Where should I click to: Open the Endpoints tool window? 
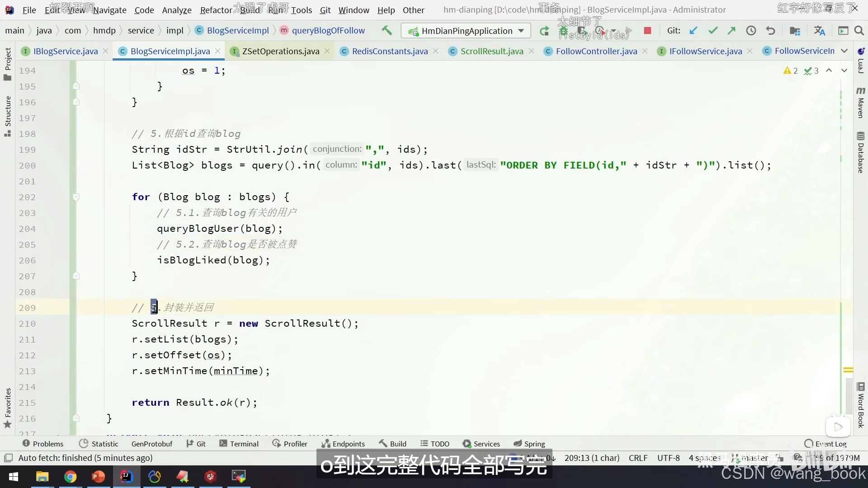[343, 444]
